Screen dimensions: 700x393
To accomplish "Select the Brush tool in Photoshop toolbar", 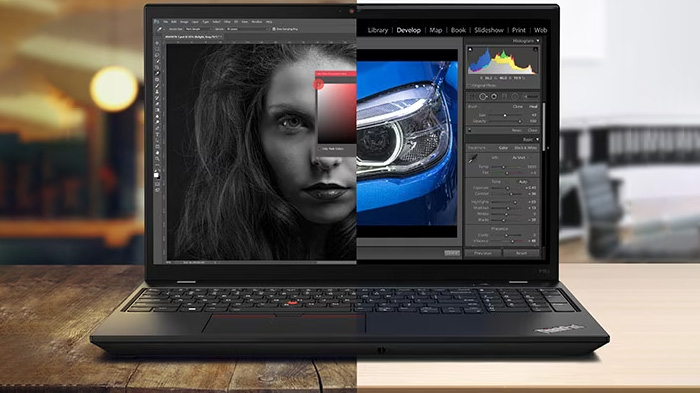I will click(x=157, y=86).
